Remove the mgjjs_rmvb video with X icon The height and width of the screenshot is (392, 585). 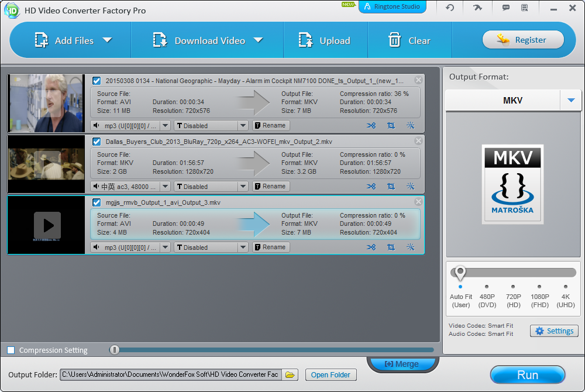click(418, 201)
